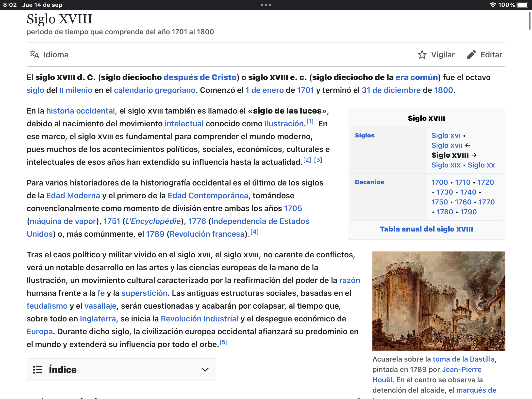
Task: Click the page scrollbar indicator
Action: tap(530, 21)
